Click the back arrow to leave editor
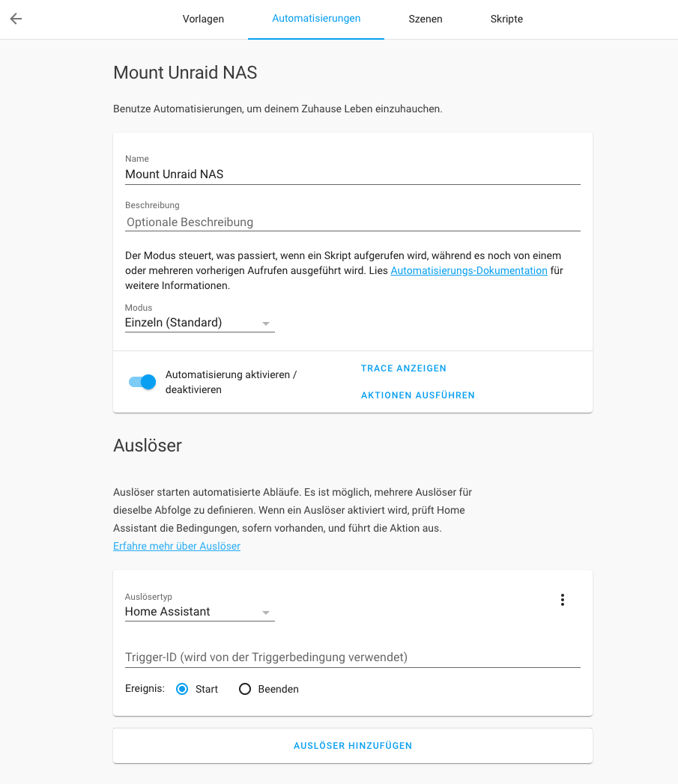This screenshot has width=678, height=784. 15,19
